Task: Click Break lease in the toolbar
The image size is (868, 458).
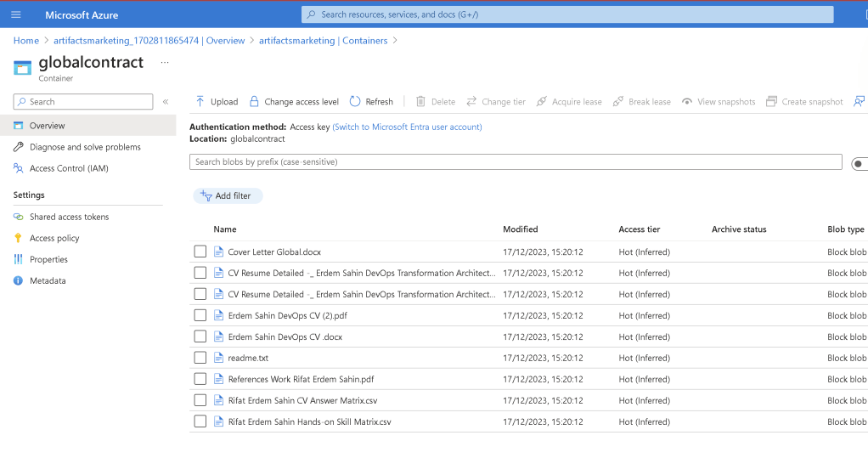Action: [x=641, y=102]
